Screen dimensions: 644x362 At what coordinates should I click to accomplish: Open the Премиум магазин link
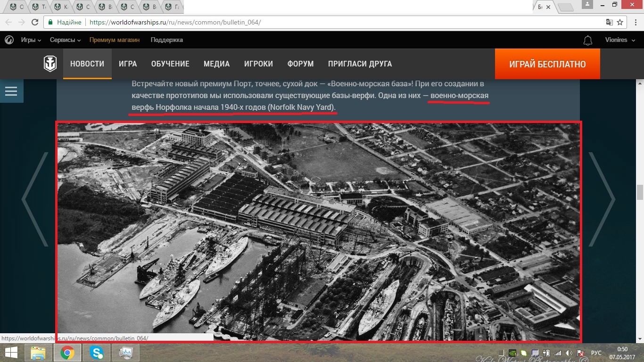[x=115, y=40]
